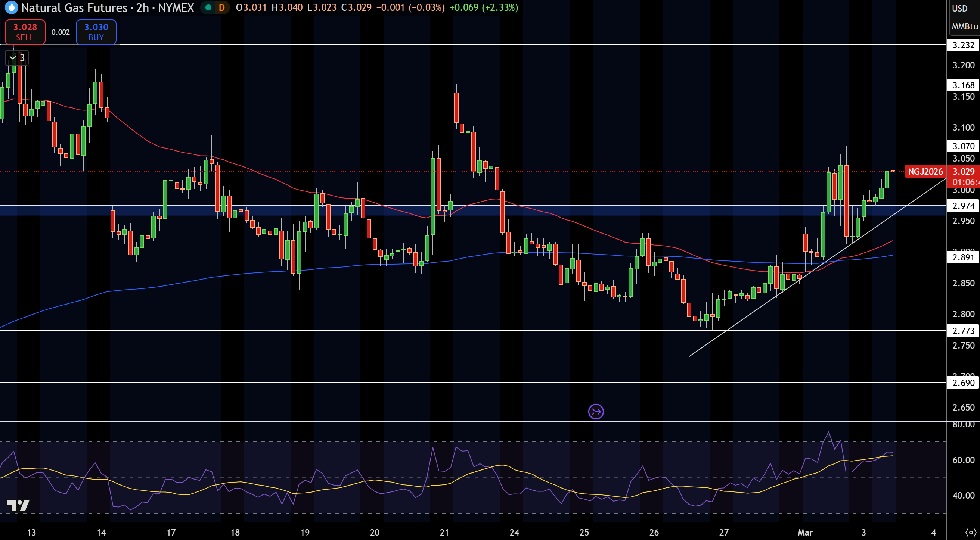Click the go-to-realtime arrow circle icon
Viewport: 980px width, 540px height.
coord(596,412)
